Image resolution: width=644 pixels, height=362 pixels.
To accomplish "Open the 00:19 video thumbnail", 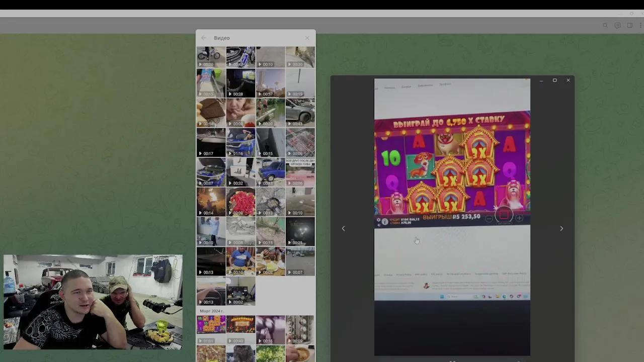I will (300, 83).
